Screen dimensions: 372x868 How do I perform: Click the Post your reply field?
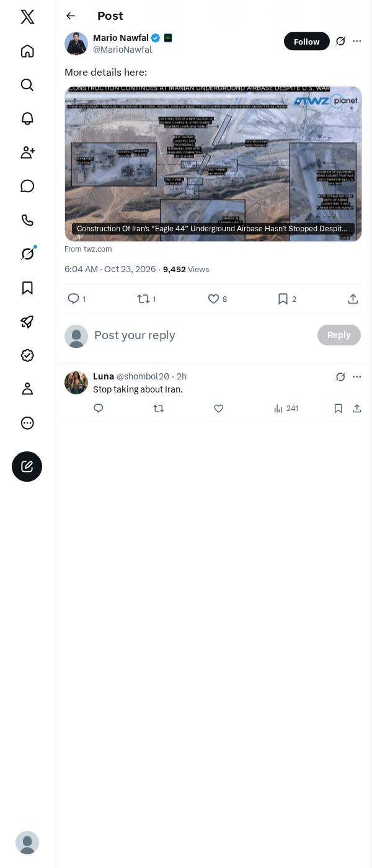202,335
